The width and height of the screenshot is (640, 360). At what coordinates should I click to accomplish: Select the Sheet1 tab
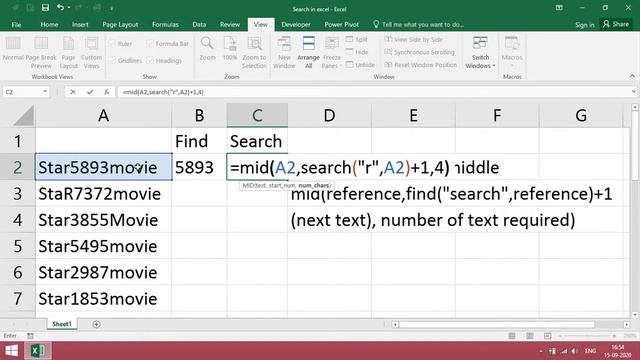(x=62, y=324)
